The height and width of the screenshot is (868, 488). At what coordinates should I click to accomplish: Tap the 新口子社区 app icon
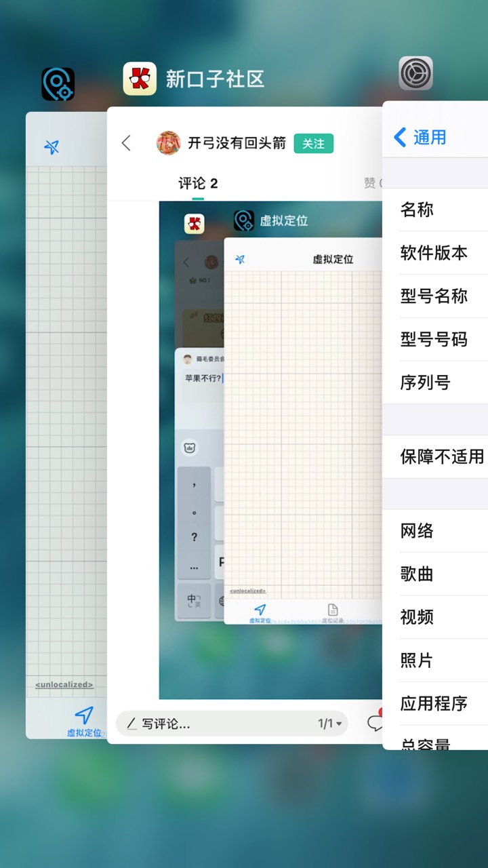click(140, 79)
